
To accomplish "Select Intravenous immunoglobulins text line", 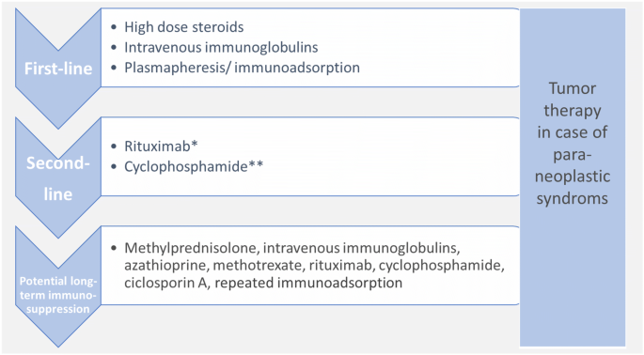I will pos(221,47).
